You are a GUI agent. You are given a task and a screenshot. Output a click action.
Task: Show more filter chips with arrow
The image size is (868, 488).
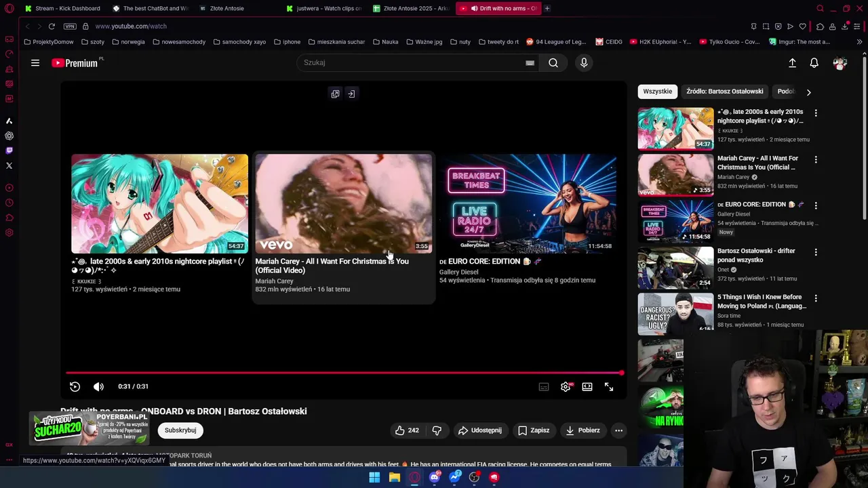point(808,92)
